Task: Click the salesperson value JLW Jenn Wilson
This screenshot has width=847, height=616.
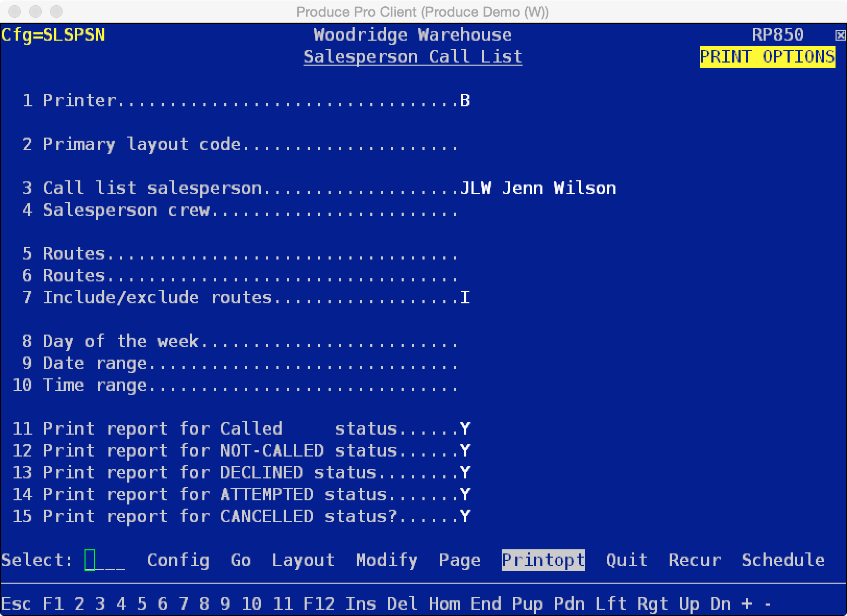Action: coord(538,188)
